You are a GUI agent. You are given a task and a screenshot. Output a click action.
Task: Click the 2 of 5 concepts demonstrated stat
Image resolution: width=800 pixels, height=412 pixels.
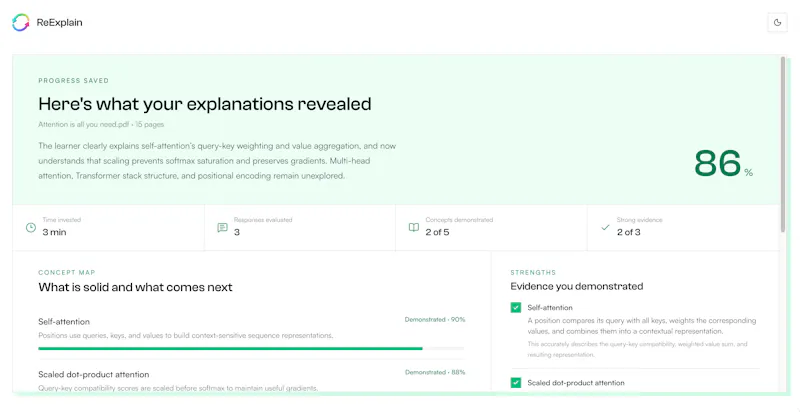[437, 233]
